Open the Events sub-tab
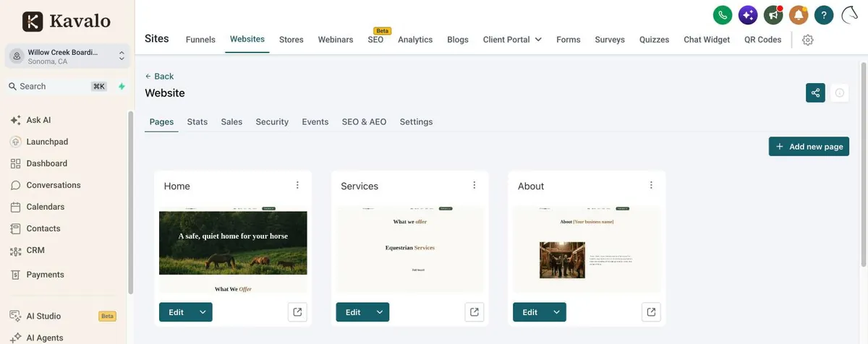The image size is (868, 344). [315, 122]
